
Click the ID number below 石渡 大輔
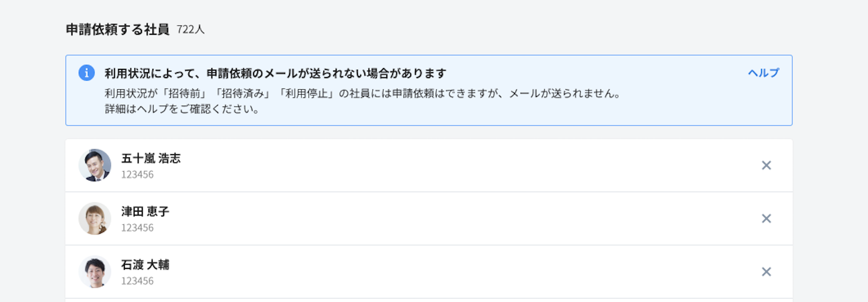point(137,281)
